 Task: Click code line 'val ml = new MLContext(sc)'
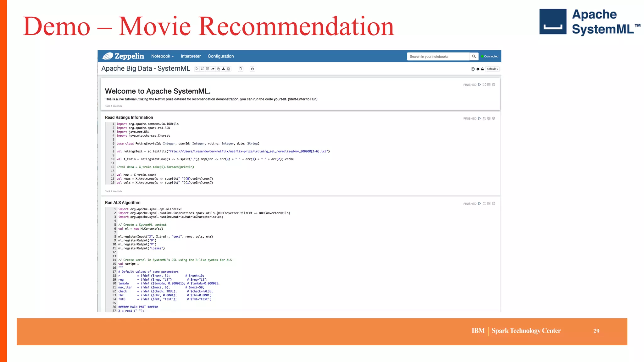pos(141,229)
